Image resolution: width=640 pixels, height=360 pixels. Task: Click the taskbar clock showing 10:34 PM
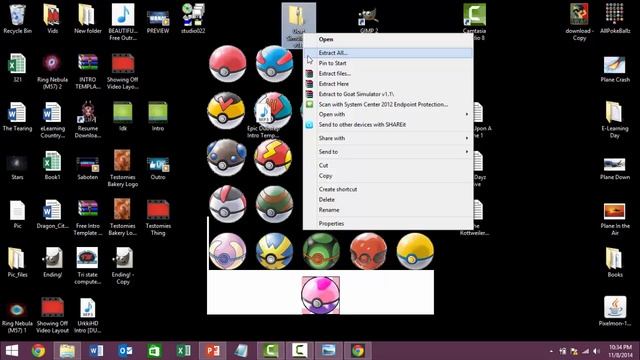click(x=620, y=351)
